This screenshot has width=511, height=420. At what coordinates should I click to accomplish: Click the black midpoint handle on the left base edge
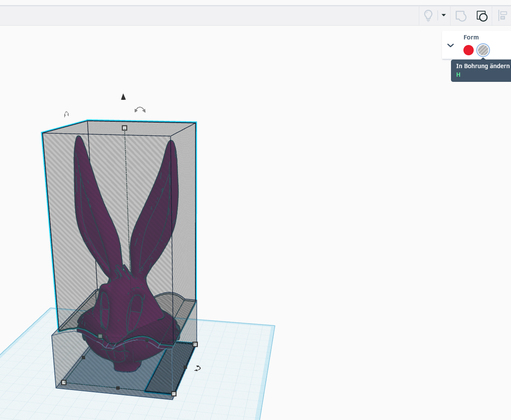(84, 358)
